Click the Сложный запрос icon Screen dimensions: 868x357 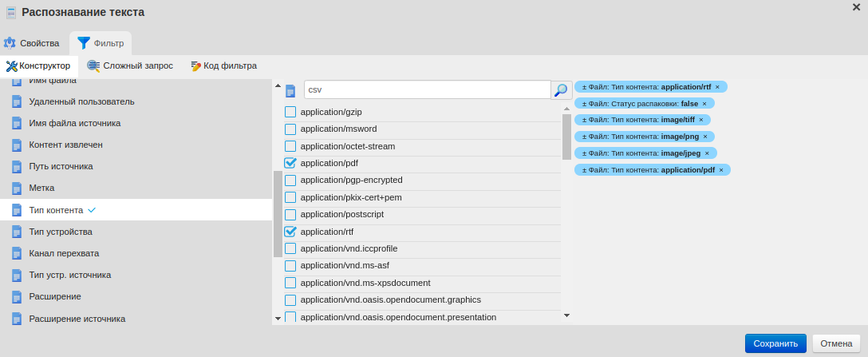click(x=93, y=66)
